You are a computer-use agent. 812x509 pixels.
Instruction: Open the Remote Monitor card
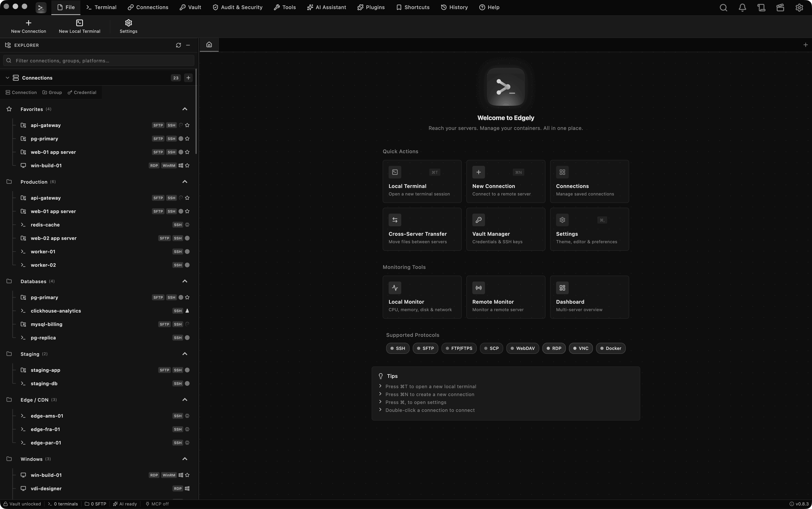click(506, 297)
